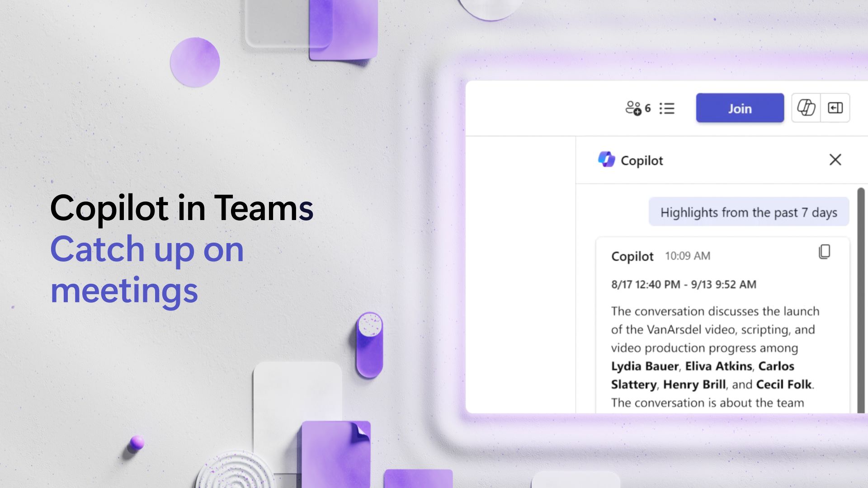Image resolution: width=868 pixels, height=488 pixels.
Task: Click the picture-in-picture mode icon
Action: point(834,107)
